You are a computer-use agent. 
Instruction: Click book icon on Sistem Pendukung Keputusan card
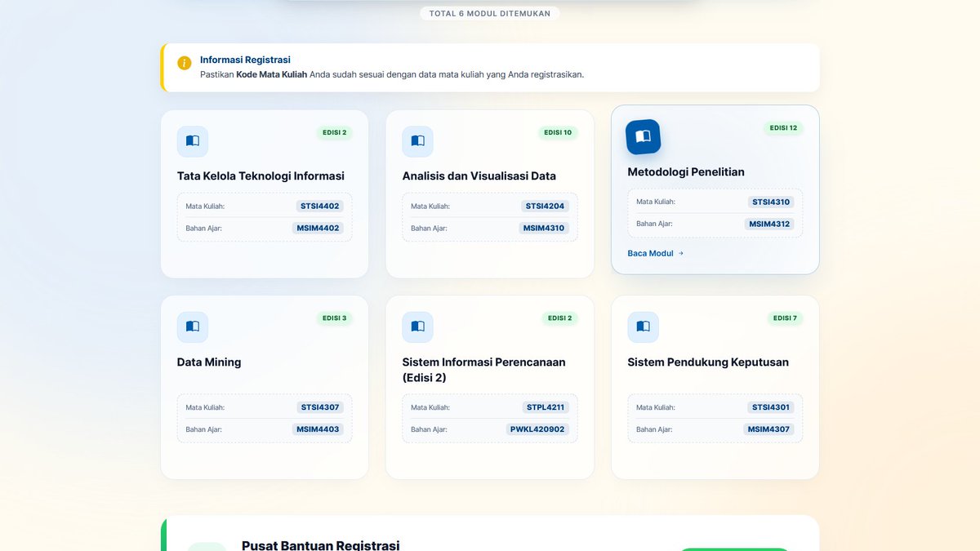(643, 327)
